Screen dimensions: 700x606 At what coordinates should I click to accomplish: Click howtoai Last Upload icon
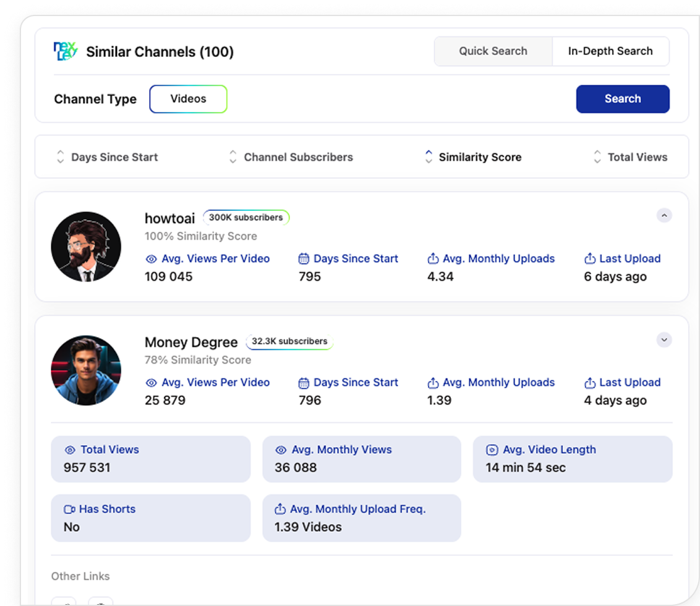[590, 258]
